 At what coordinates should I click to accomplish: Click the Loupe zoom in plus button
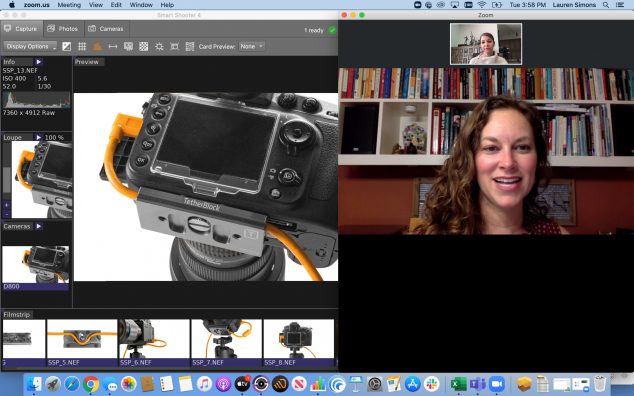6,205
